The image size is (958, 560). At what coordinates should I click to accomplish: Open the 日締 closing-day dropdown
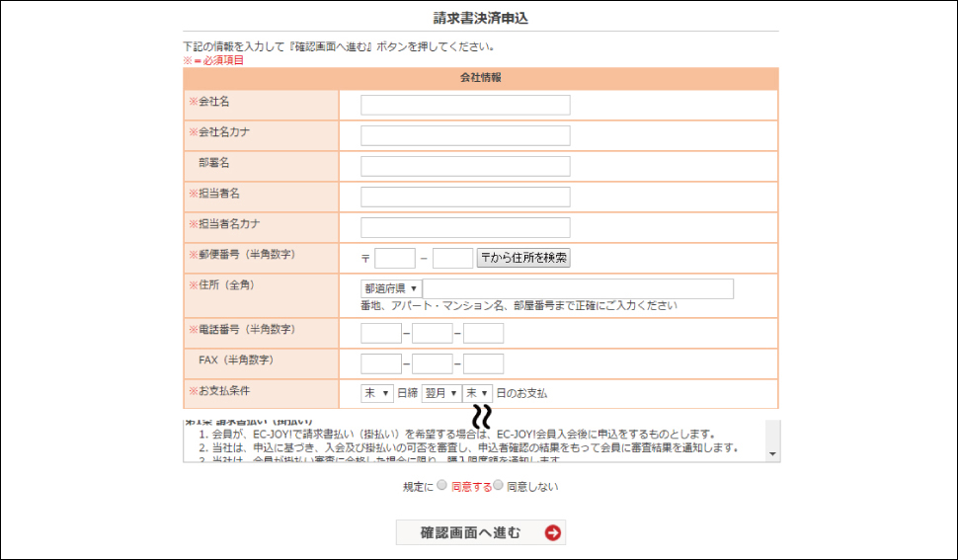click(x=377, y=393)
